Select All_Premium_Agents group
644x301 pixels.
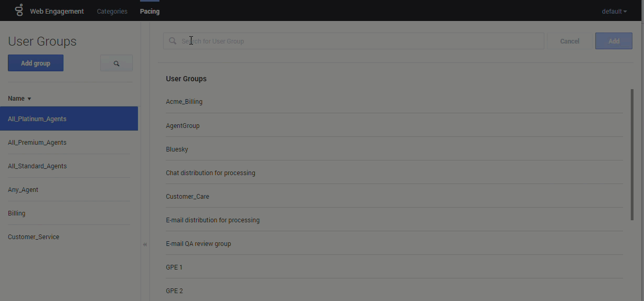(x=69, y=142)
